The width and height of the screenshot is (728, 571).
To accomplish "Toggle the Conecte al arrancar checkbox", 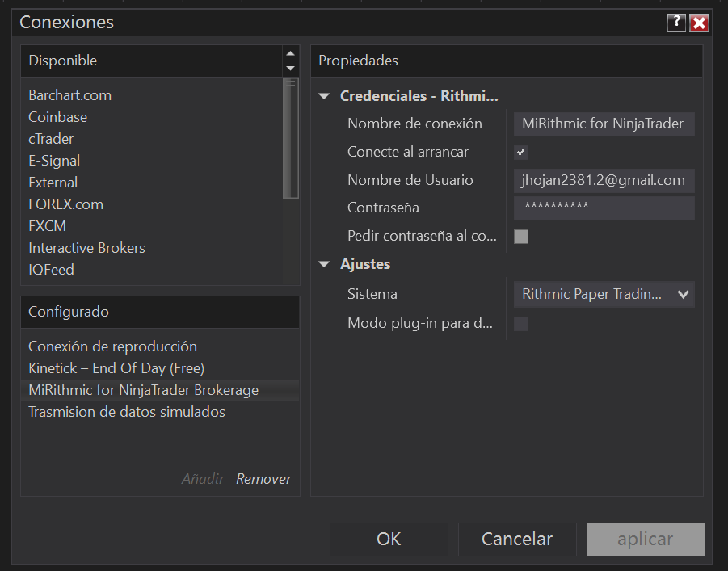I will 521,152.
